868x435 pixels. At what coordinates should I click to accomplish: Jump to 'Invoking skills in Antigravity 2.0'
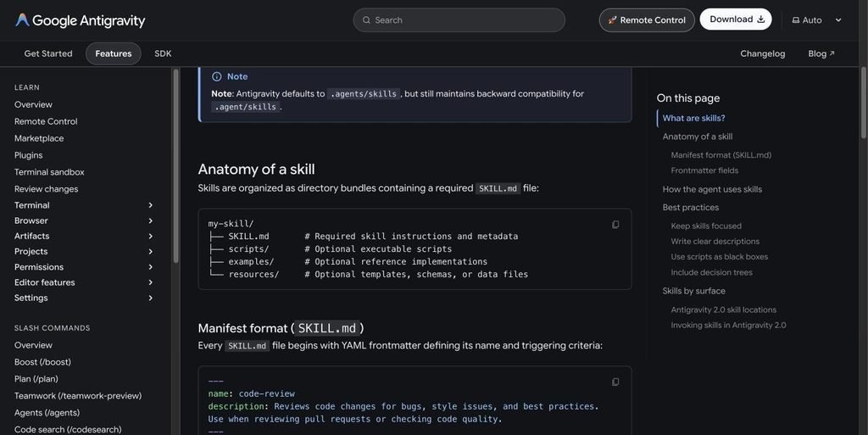click(728, 326)
